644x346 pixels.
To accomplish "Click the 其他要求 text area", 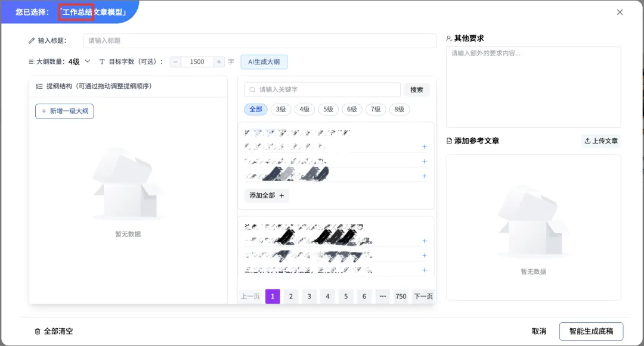I will tap(534, 87).
